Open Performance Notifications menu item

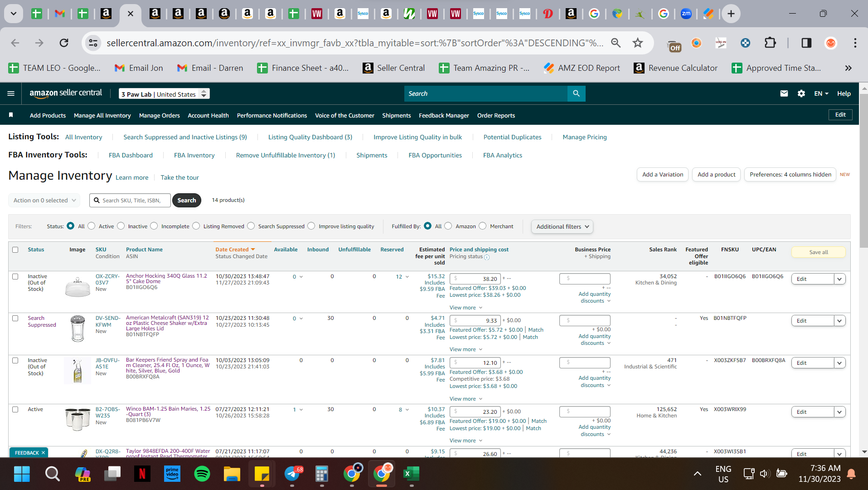(272, 115)
